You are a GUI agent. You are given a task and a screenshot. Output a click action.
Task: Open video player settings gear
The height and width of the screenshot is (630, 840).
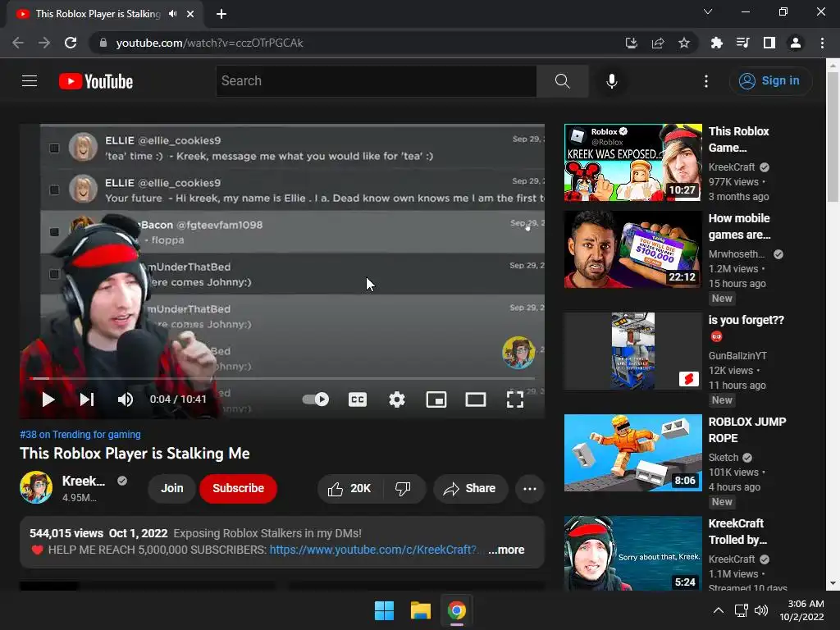(x=397, y=399)
